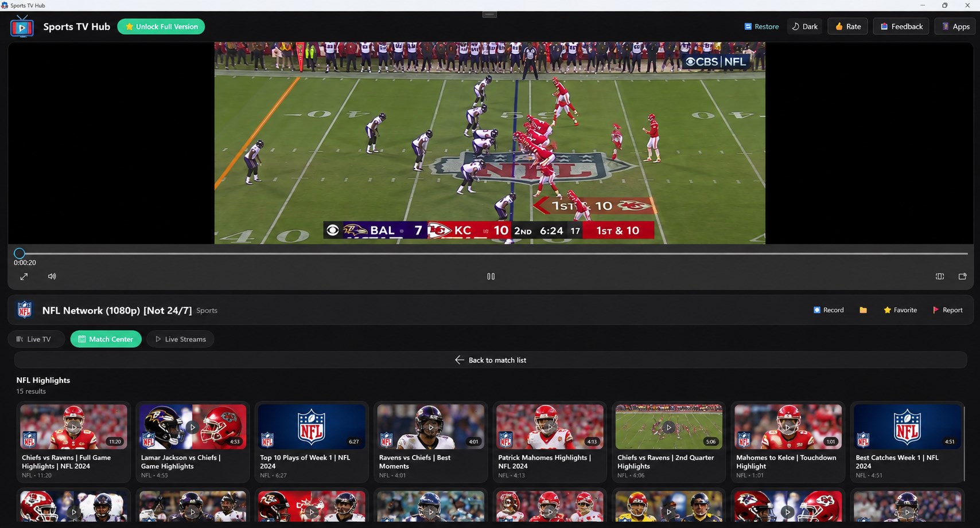Click the video seek bar handle
The height and width of the screenshot is (528, 980).
coord(20,253)
